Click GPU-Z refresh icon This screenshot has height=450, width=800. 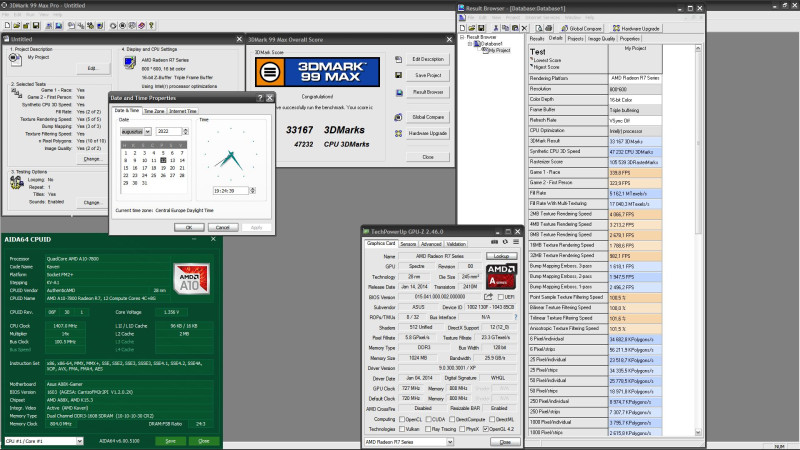point(506,242)
